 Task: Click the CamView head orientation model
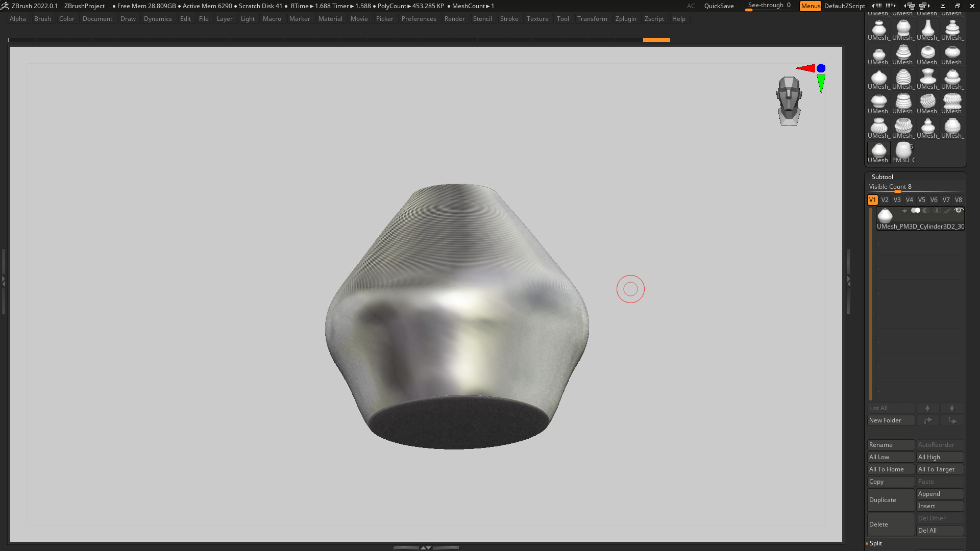[789, 101]
